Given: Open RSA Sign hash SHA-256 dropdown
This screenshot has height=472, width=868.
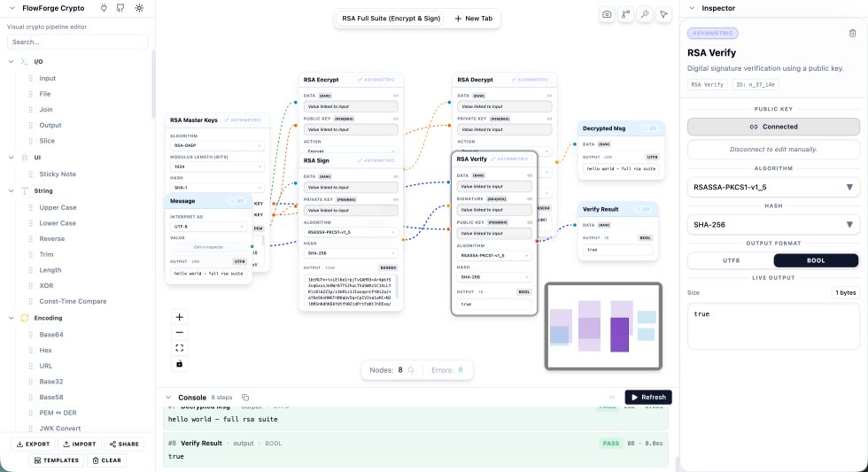Looking at the screenshot, I should [351, 253].
